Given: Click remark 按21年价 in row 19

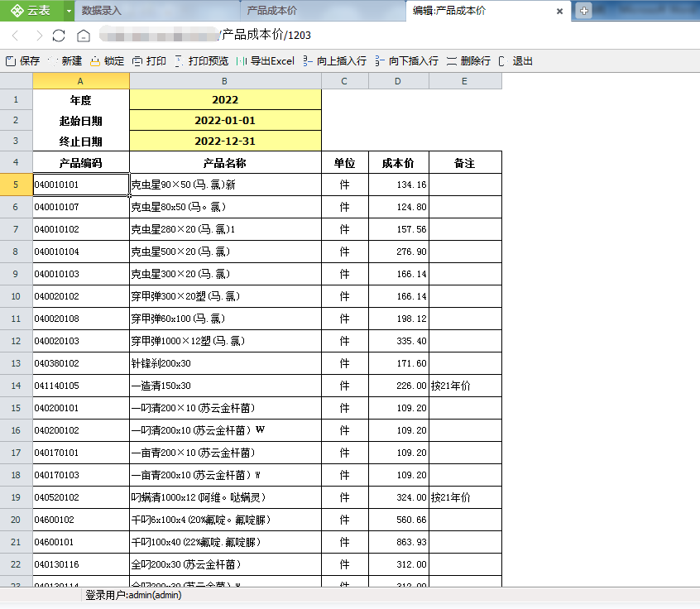Looking at the screenshot, I should click(x=465, y=497).
